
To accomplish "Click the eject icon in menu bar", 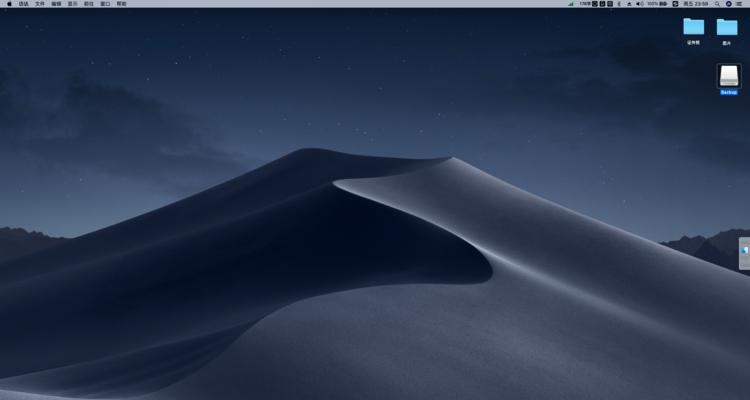I will (x=629, y=3).
